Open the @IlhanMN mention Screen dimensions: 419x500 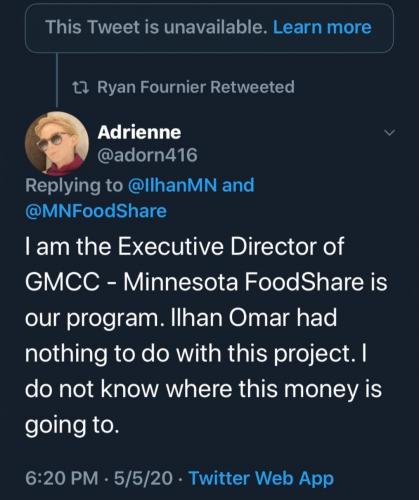[x=172, y=185]
